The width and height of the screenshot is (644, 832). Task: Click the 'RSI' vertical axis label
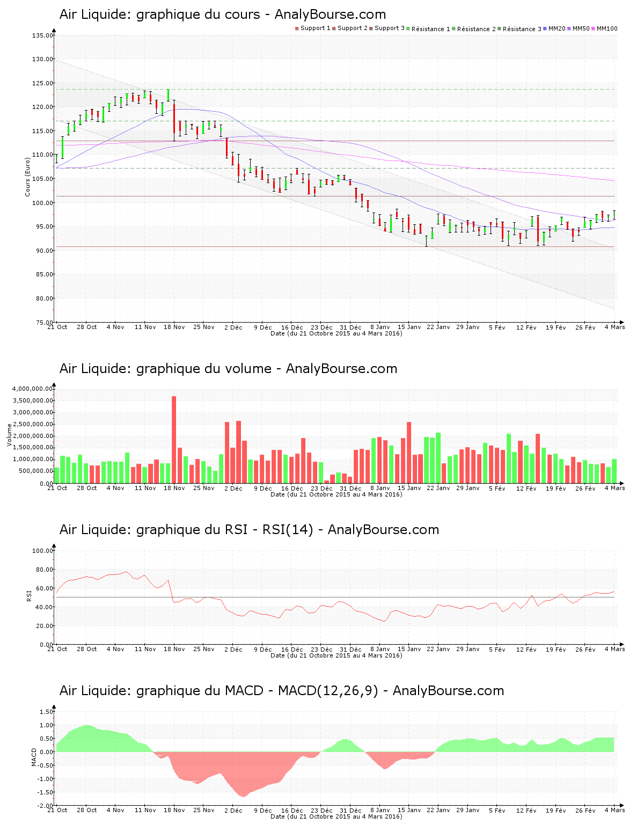29,595
